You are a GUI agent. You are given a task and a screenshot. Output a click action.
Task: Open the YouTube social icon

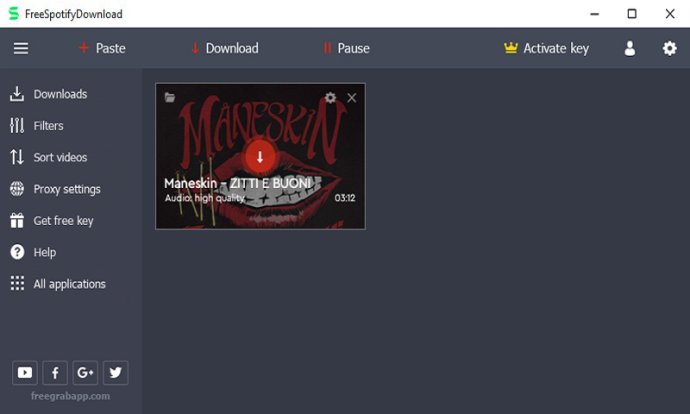(25, 373)
